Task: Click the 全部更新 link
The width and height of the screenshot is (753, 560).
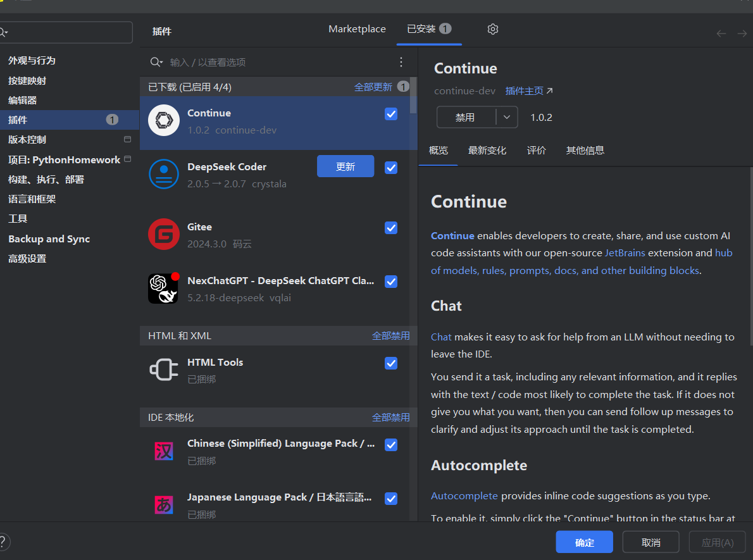Action: coord(373,87)
